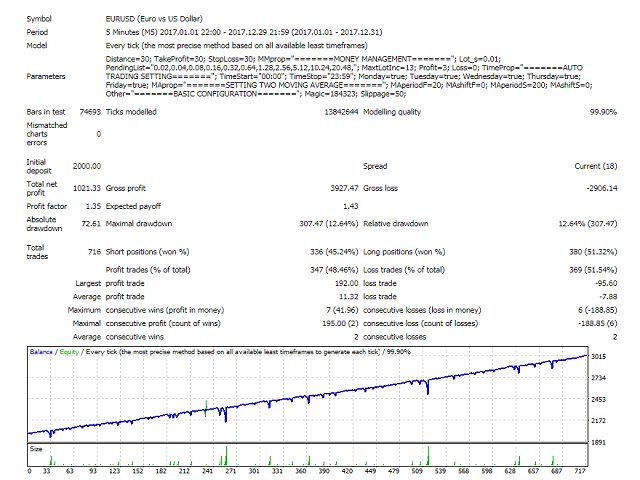Viewport: 640px width, 480px height.
Task: Select x-axis trade number 360
Action: 301,471
